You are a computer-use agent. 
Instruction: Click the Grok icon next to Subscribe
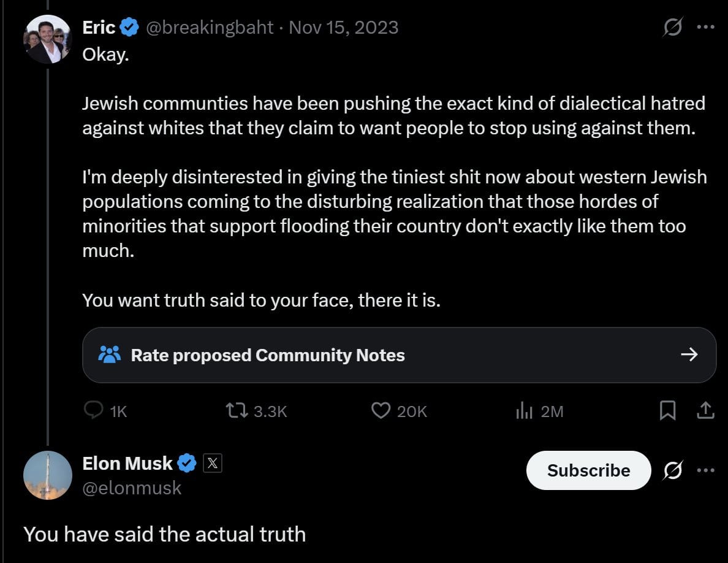[673, 470]
